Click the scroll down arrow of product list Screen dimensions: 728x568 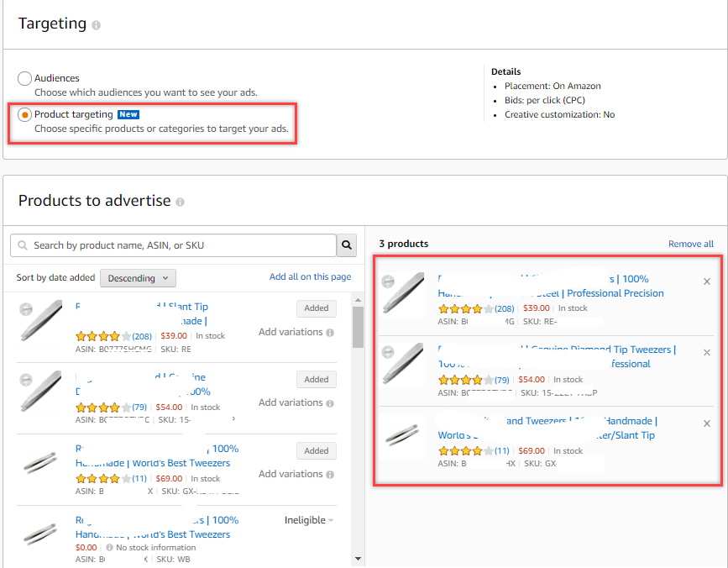[x=358, y=559]
